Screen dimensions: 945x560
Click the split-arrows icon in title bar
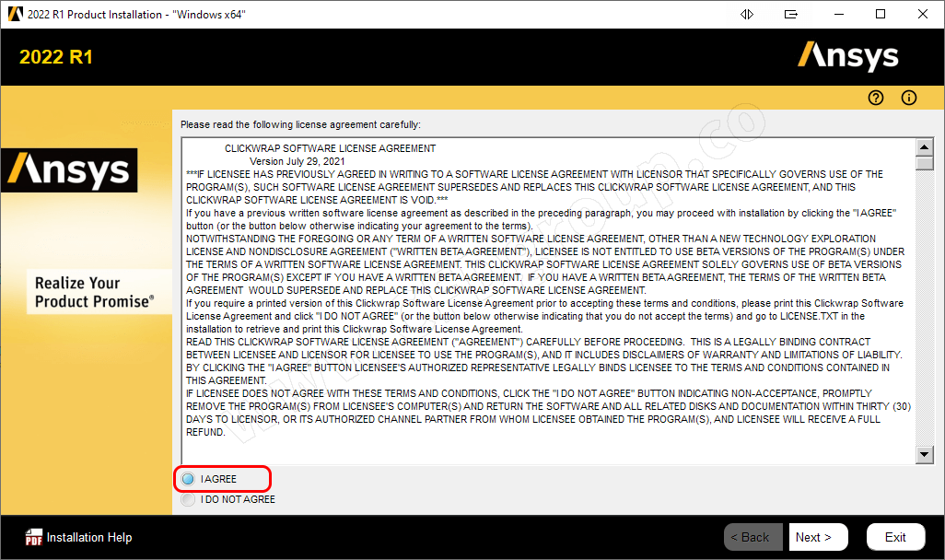[x=747, y=14]
